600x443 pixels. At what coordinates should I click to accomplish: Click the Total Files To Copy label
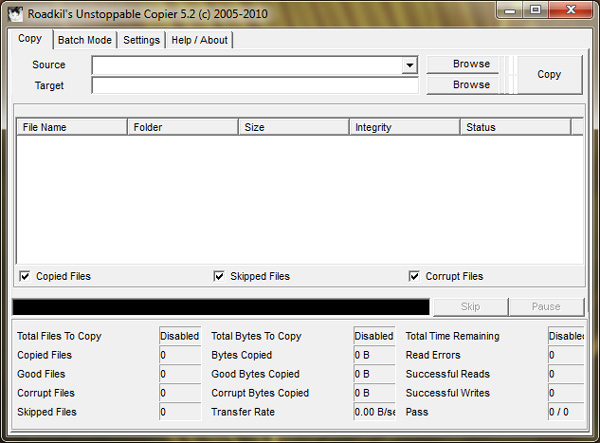tap(59, 336)
